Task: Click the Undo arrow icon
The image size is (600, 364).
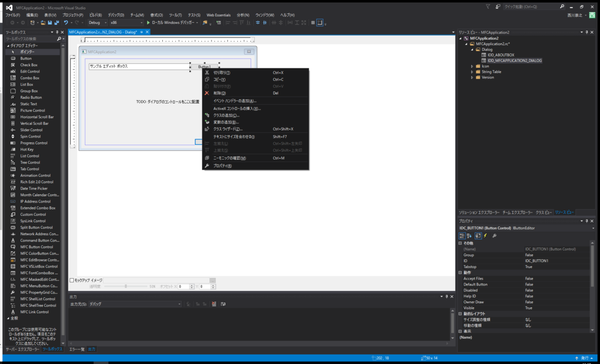Action: [x=66, y=23]
